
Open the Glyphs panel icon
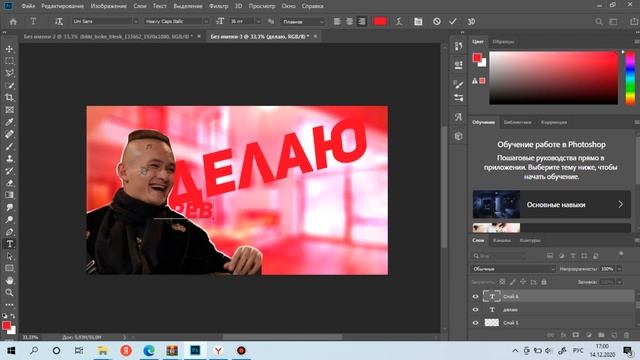point(458,117)
